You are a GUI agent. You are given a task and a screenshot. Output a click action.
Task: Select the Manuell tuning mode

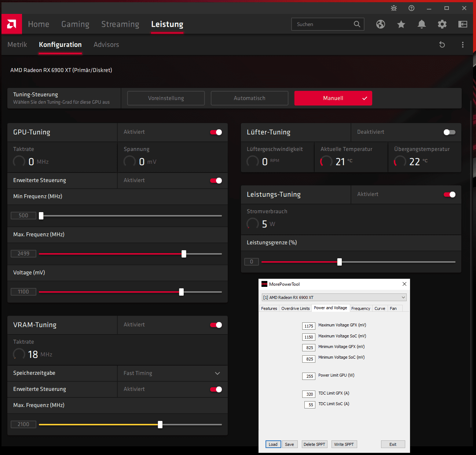pos(333,98)
